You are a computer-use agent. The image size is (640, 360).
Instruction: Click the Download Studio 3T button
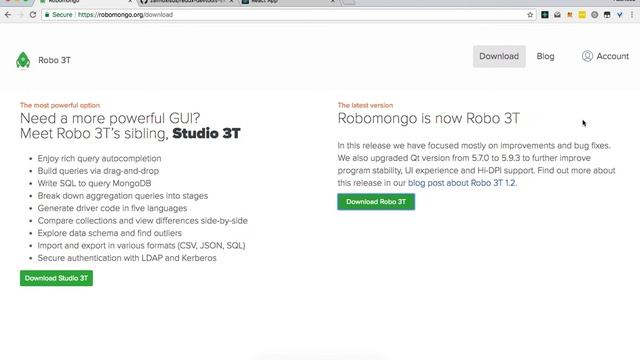(56, 278)
